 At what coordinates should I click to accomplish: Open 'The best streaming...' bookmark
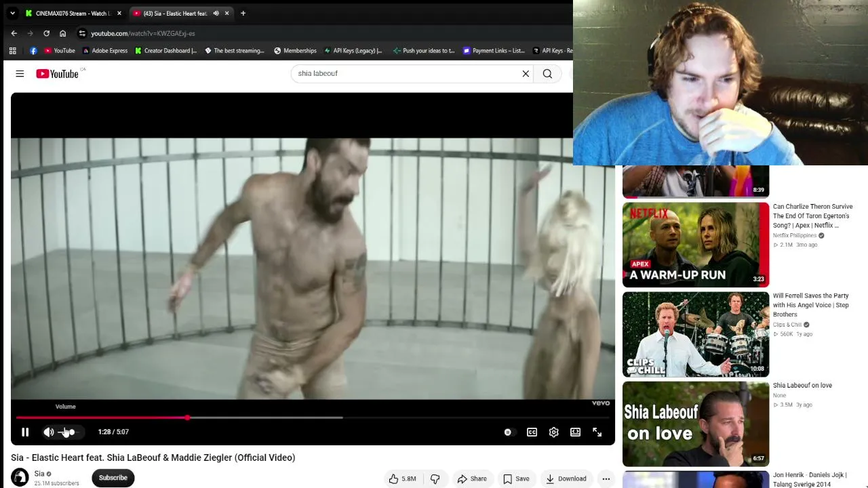pos(235,50)
